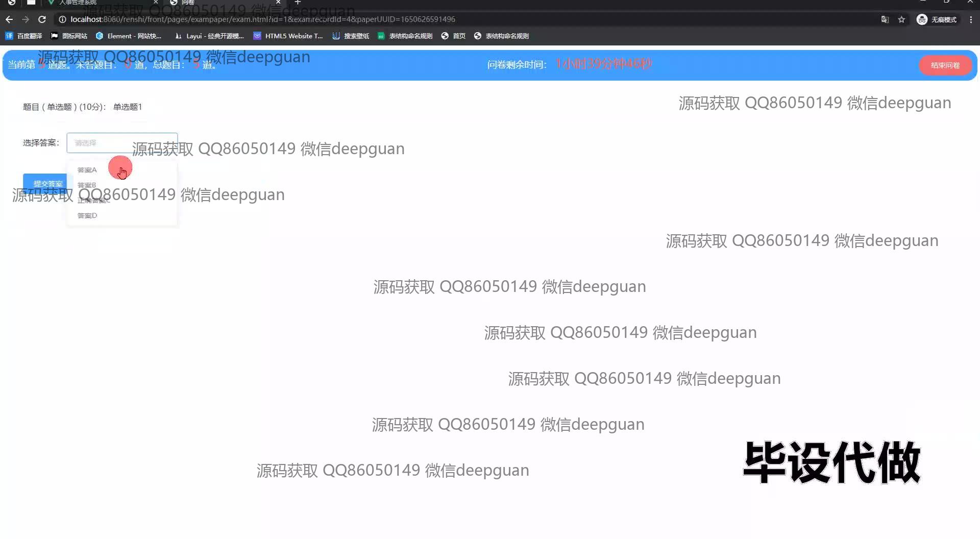Choose option 正确答案C from the list
Viewport: 980px width, 539px height.
coord(122,201)
